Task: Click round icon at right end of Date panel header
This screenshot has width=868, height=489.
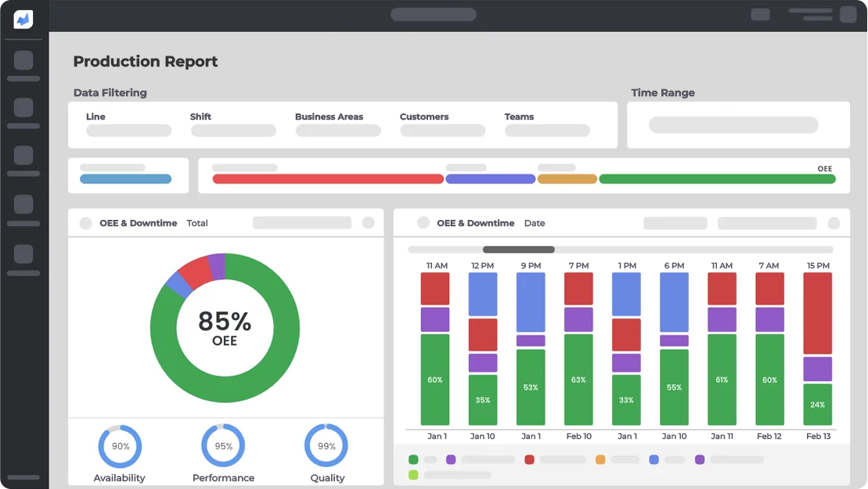Action: 834,223
